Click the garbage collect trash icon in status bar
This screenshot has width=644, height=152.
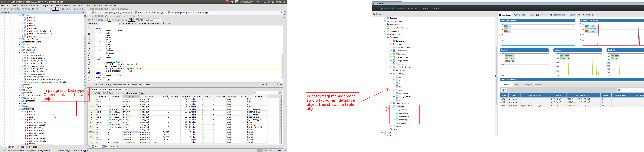pos(285,151)
